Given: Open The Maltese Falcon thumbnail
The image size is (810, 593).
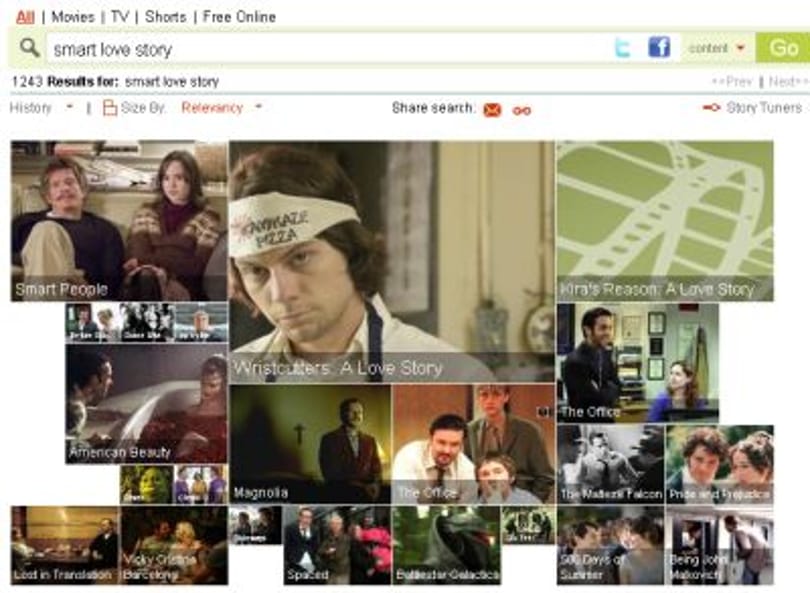Looking at the screenshot, I should (611, 464).
